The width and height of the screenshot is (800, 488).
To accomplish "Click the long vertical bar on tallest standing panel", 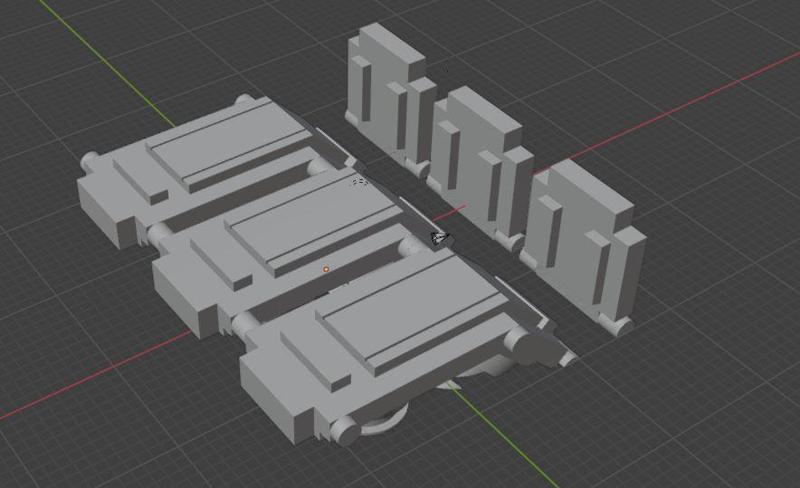I will tap(363, 88).
